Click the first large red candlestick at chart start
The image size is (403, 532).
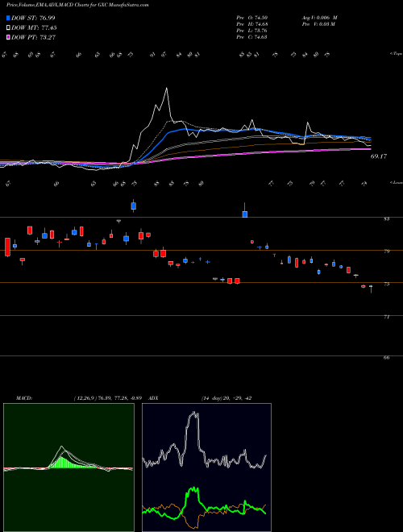tap(7, 247)
